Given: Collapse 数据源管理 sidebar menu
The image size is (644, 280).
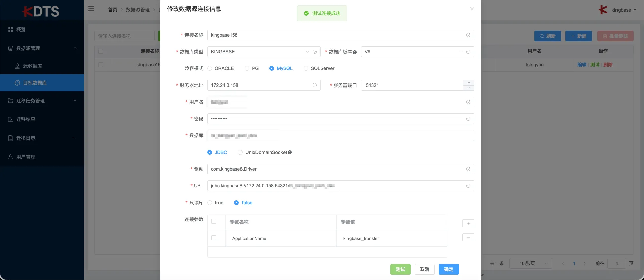Looking at the screenshot, I should (42, 48).
